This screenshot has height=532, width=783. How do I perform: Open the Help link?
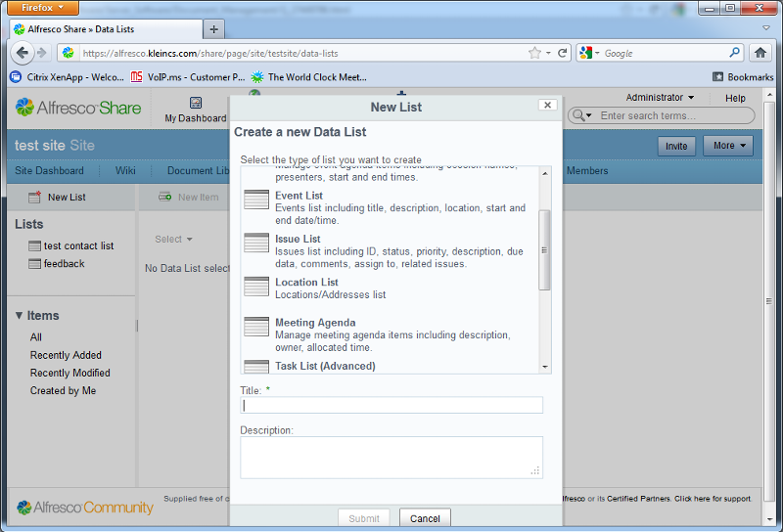(x=735, y=98)
